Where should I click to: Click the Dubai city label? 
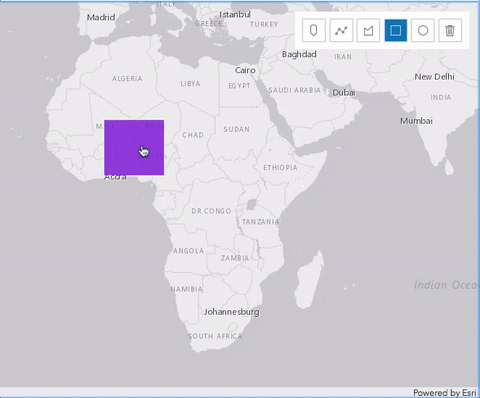pos(344,93)
